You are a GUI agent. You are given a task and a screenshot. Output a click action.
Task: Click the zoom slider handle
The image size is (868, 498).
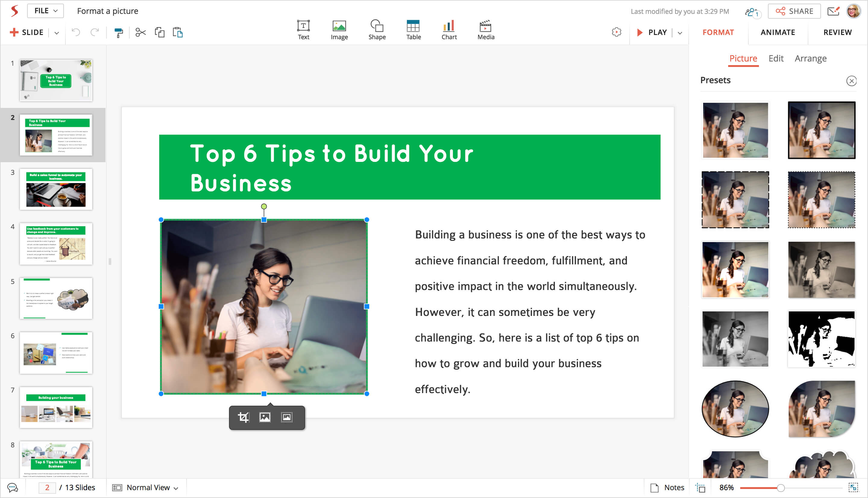(x=781, y=488)
